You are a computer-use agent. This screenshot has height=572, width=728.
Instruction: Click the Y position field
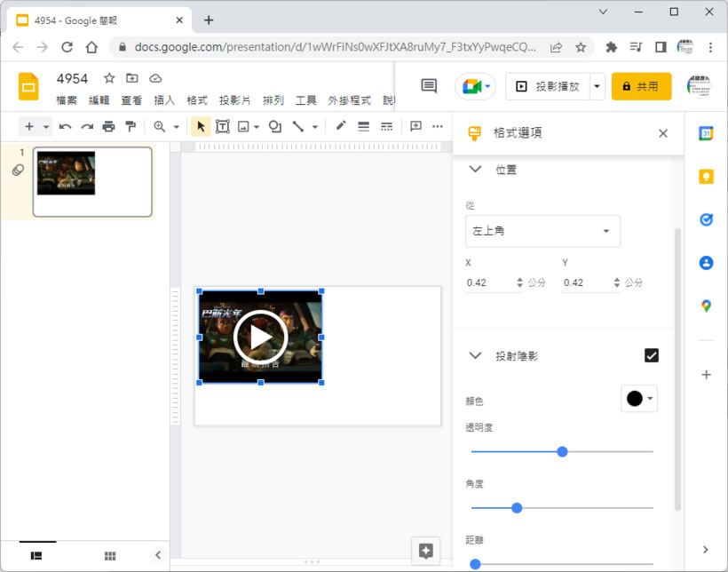click(587, 282)
